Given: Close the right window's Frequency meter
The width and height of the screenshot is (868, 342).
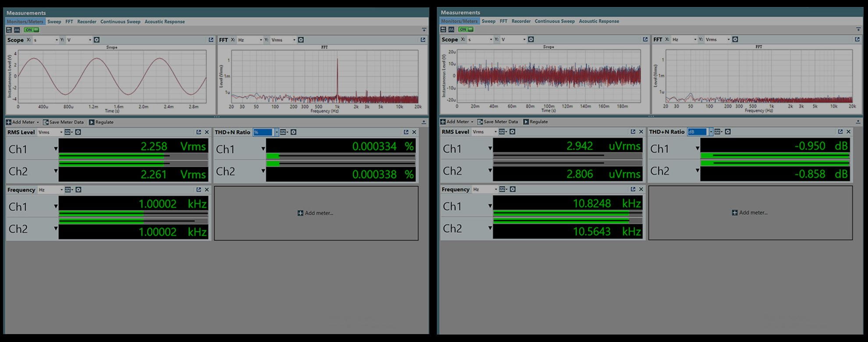Looking at the screenshot, I should (x=641, y=189).
